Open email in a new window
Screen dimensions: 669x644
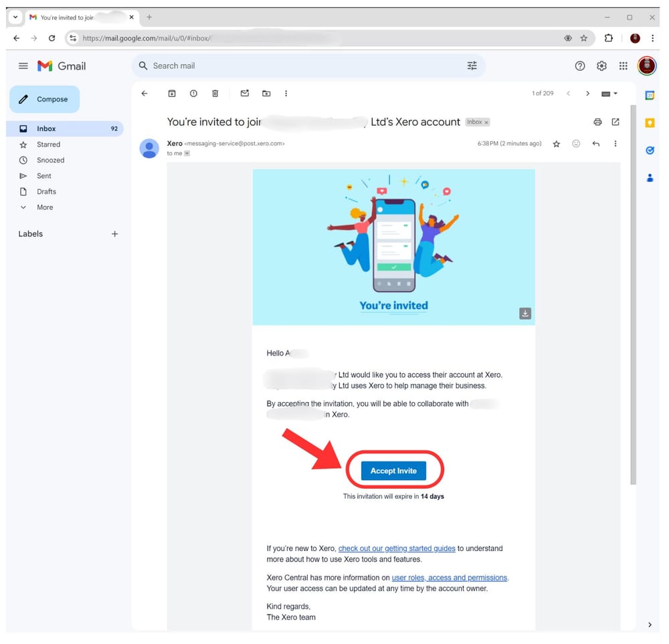pyautogui.click(x=615, y=122)
